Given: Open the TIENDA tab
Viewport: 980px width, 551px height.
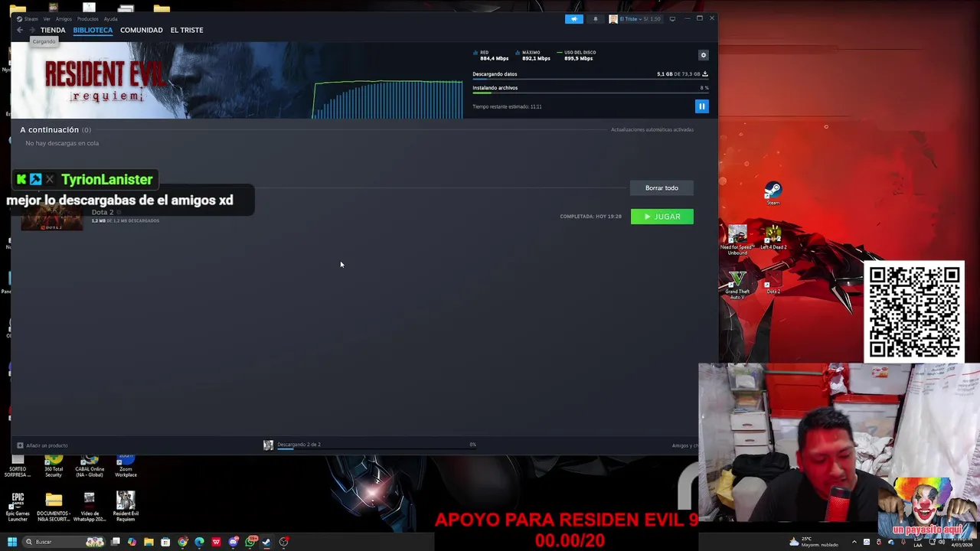Looking at the screenshot, I should [x=53, y=30].
